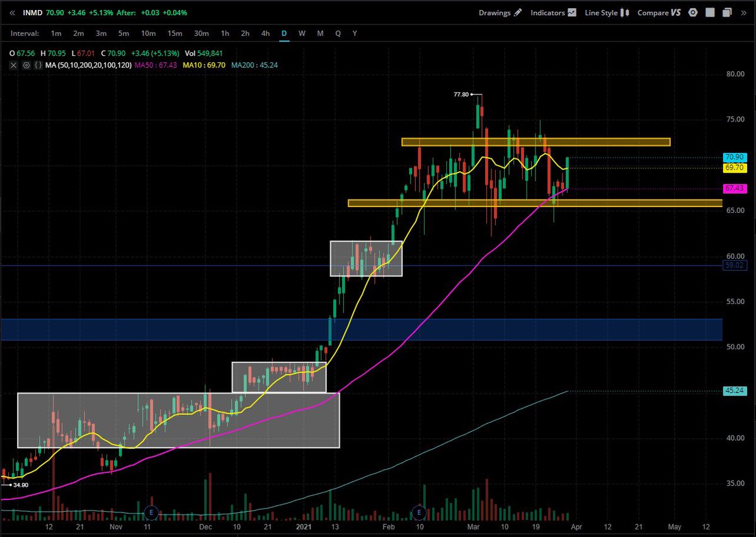Select the daily D interval
The height and width of the screenshot is (537, 756).
click(284, 33)
